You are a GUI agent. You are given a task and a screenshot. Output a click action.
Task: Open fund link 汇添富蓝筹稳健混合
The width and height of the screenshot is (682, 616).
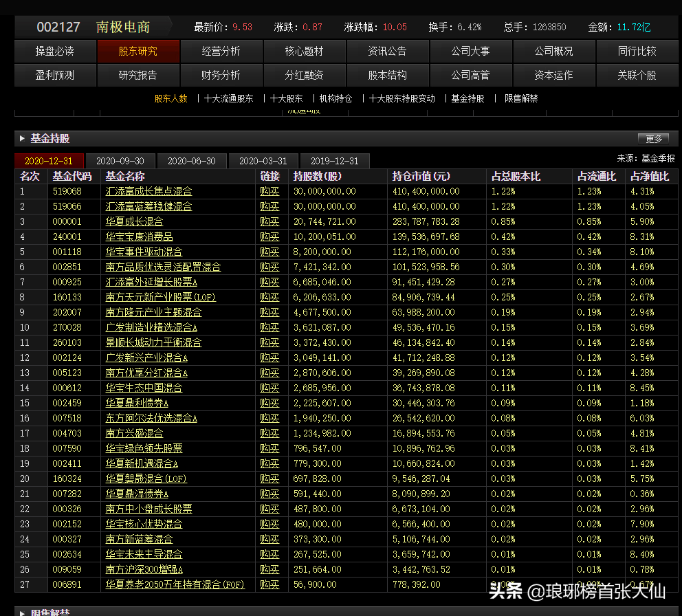tap(148, 207)
